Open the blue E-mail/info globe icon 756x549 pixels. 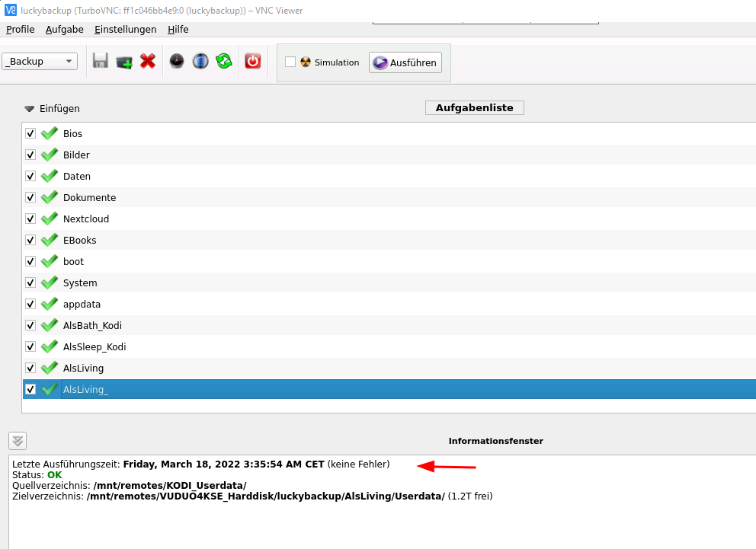[200, 61]
